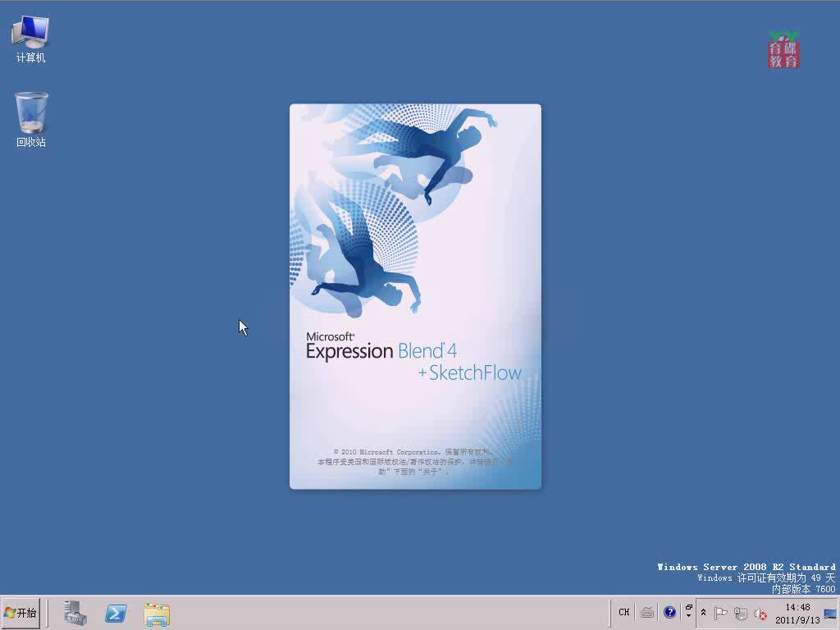Click the language bar keyboard icon
The image size is (840, 630).
pos(647,612)
